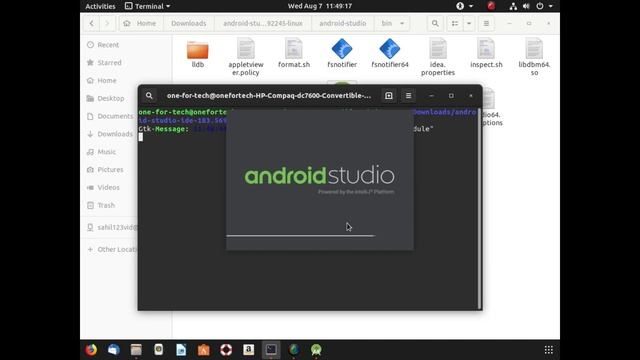The height and width of the screenshot is (360, 640).
Task: Open a new tab in Terminal
Action: click(389, 96)
